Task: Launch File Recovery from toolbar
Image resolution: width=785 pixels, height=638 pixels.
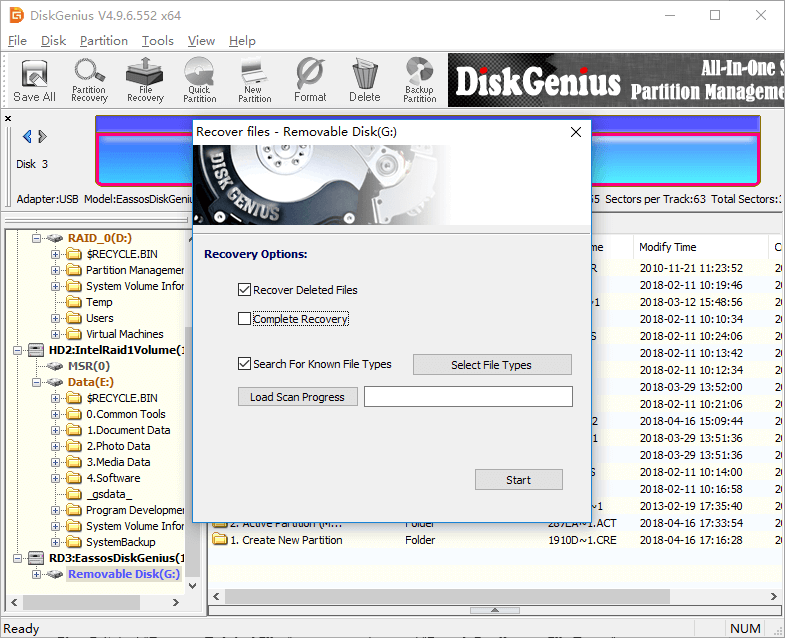Action: (145, 80)
